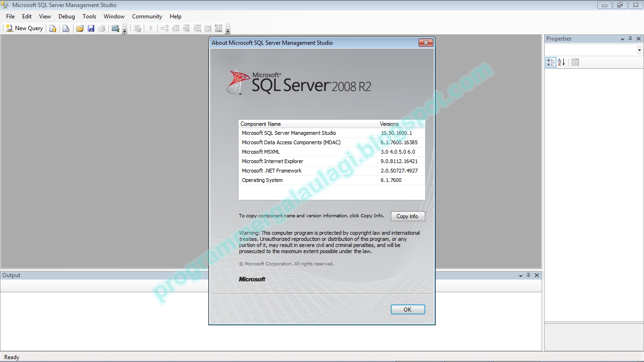Open the Debug menu

point(66,16)
